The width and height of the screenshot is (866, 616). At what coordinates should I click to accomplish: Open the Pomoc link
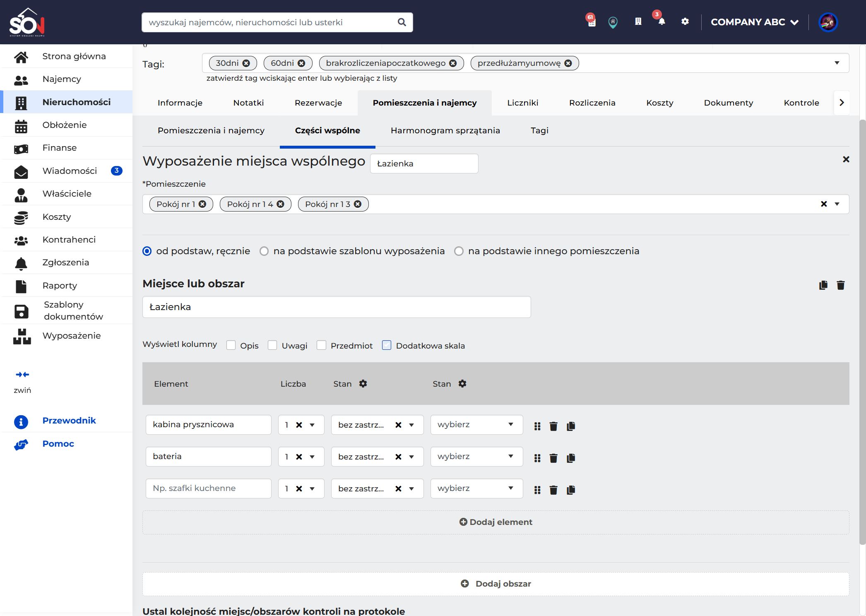pos(58,444)
